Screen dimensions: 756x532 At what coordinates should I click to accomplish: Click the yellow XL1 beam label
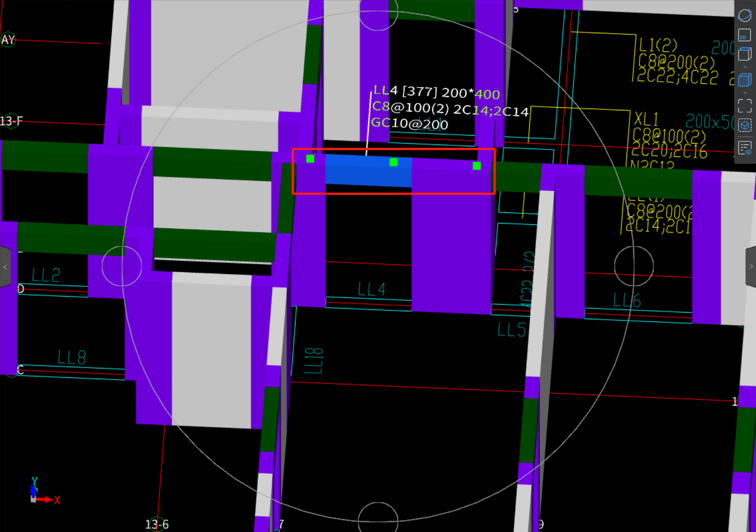click(x=646, y=119)
